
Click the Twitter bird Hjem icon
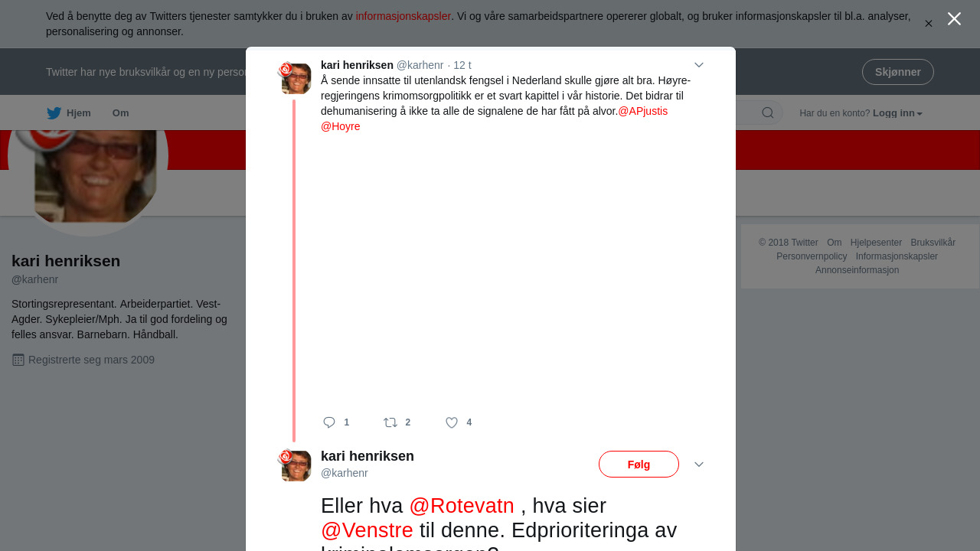tap(54, 113)
